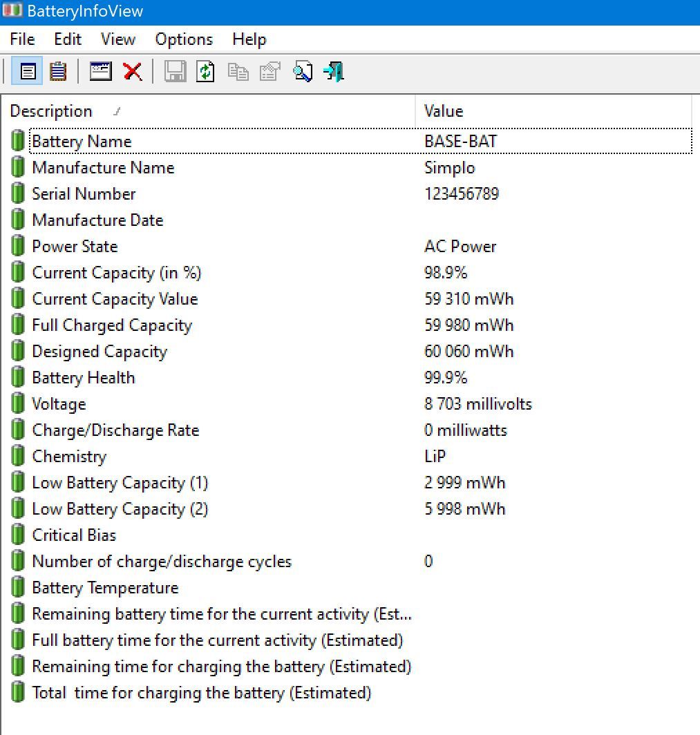This screenshot has height=735, width=700.
Task: Click the BatteryInfoView title bar app icon
Action: click(12, 11)
